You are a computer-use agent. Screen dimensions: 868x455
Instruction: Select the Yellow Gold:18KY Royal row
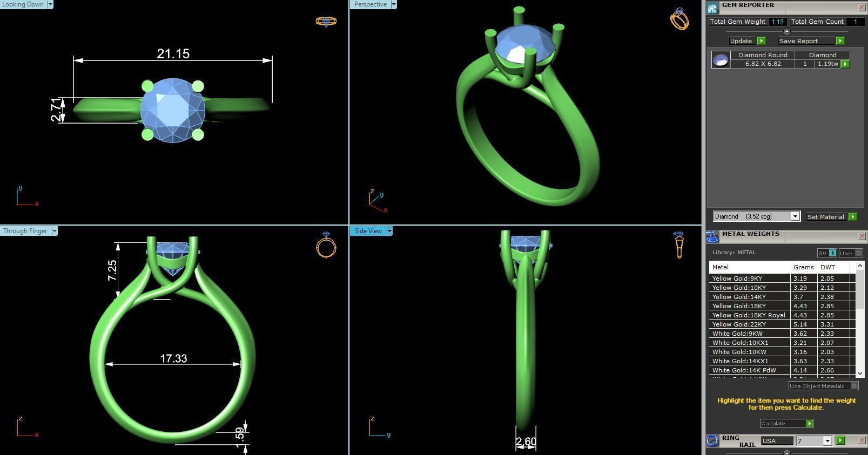click(782, 315)
